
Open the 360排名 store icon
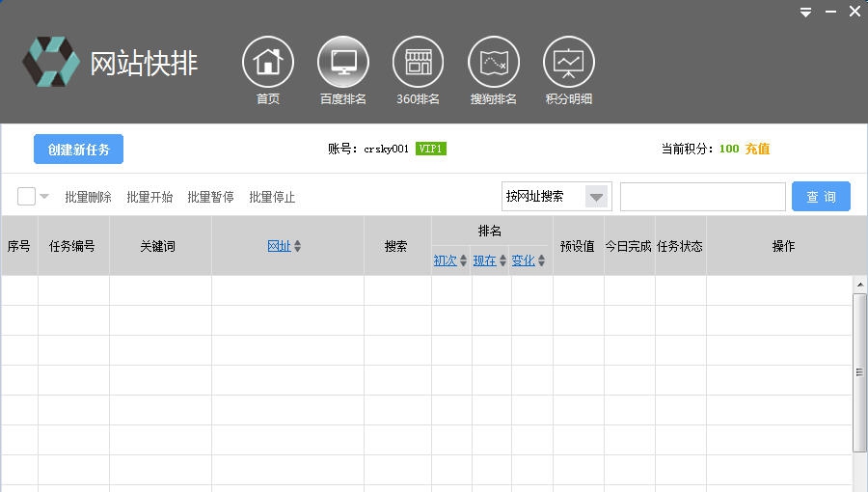pyautogui.click(x=418, y=63)
